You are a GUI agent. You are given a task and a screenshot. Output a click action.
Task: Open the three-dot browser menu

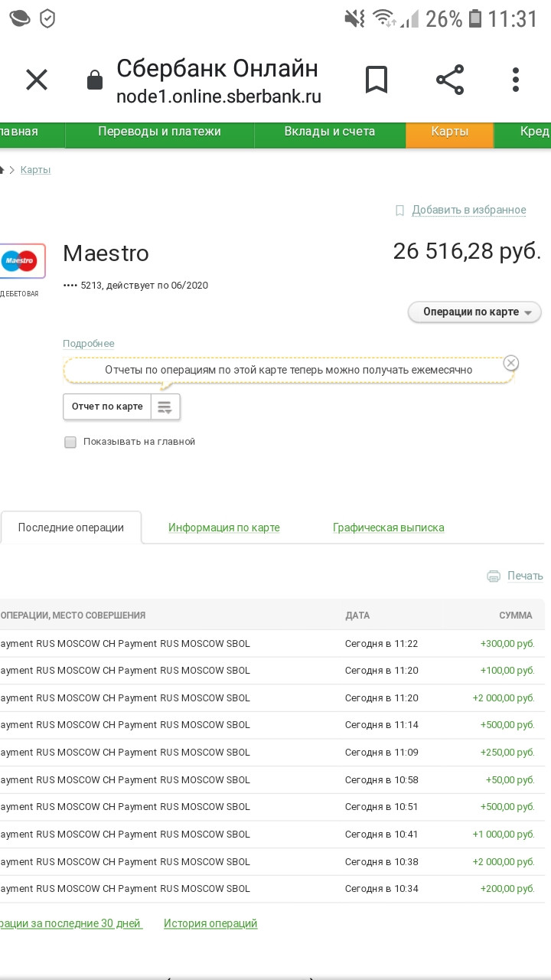click(516, 80)
